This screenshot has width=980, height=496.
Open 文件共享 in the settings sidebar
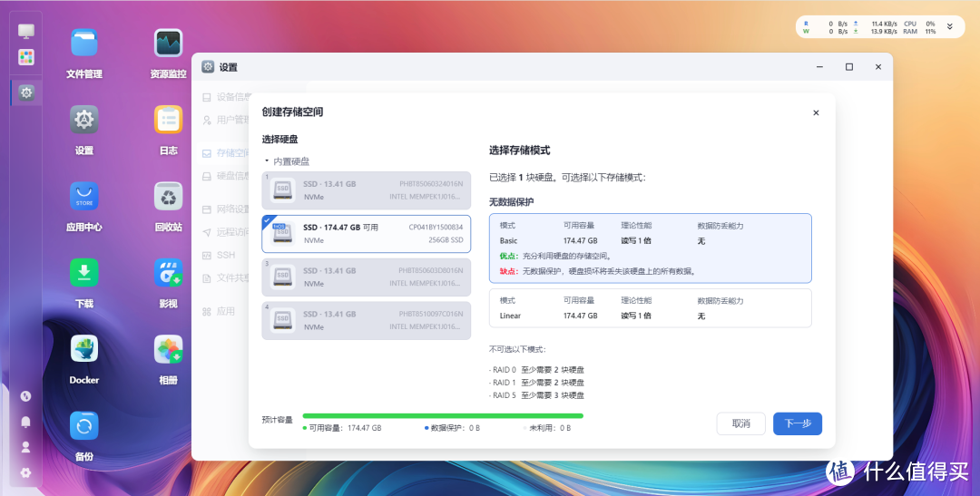226,278
